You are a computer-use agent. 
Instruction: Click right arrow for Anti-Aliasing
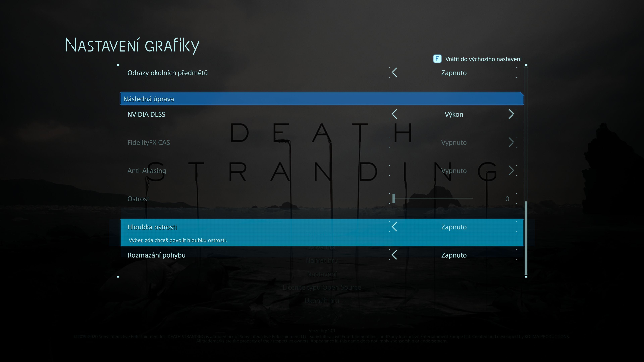point(511,171)
